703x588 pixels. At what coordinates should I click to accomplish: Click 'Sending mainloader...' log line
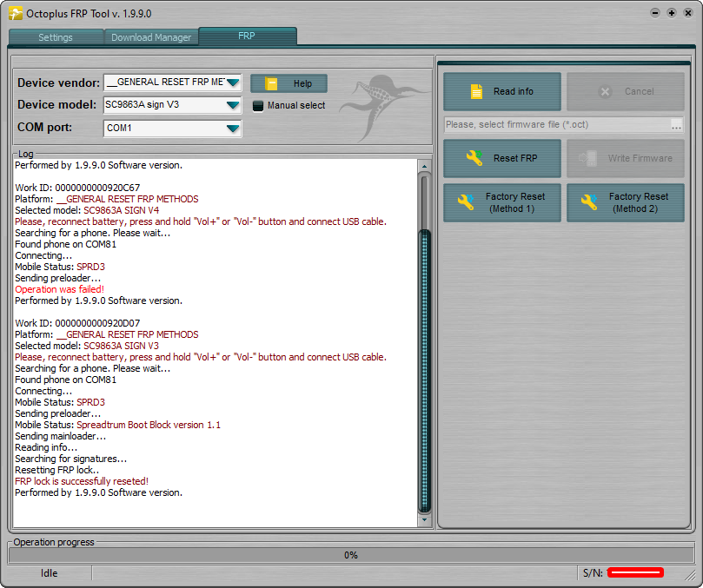[x=61, y=436]
